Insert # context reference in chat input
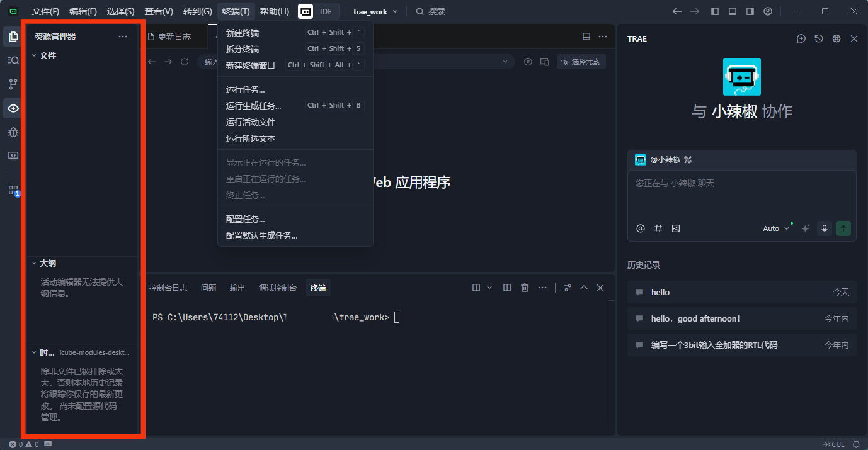The width and height of the screenshot is (868, 450). pyautogui.click(x=658, y=228)
